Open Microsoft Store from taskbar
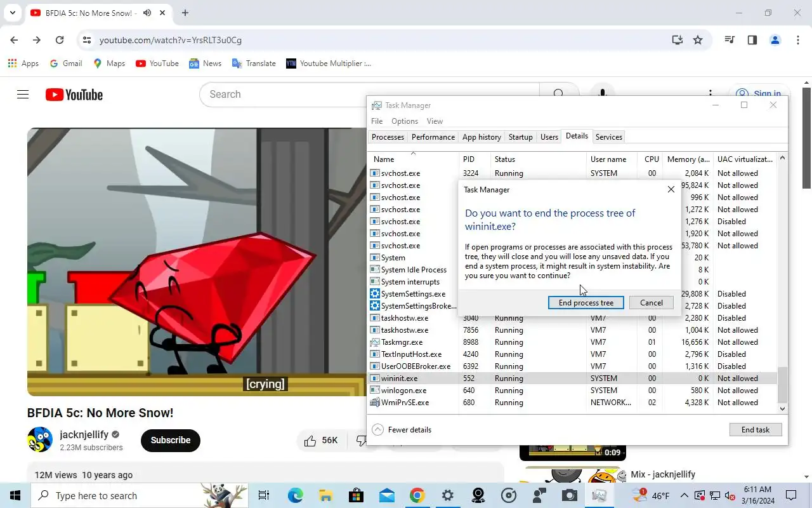Viewport: 812px width, 508px height. click(x=356, y=496)
